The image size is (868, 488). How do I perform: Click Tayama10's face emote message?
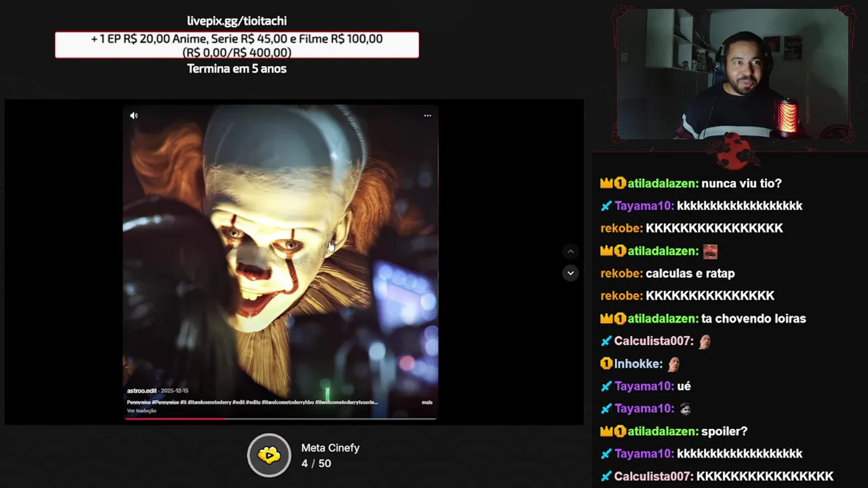pyautogui.click(x=685, y=409)
